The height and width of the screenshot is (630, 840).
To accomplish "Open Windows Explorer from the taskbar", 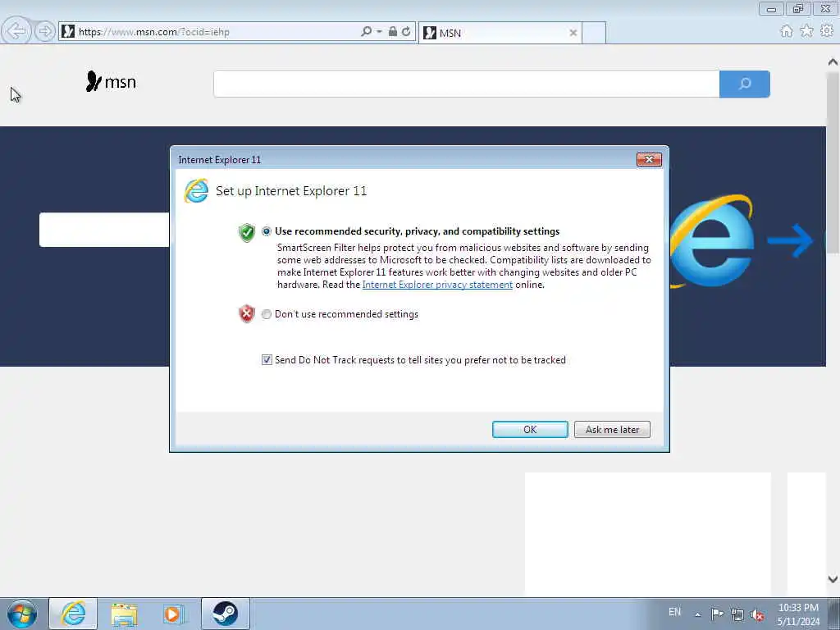I will (x=125, y=614).
